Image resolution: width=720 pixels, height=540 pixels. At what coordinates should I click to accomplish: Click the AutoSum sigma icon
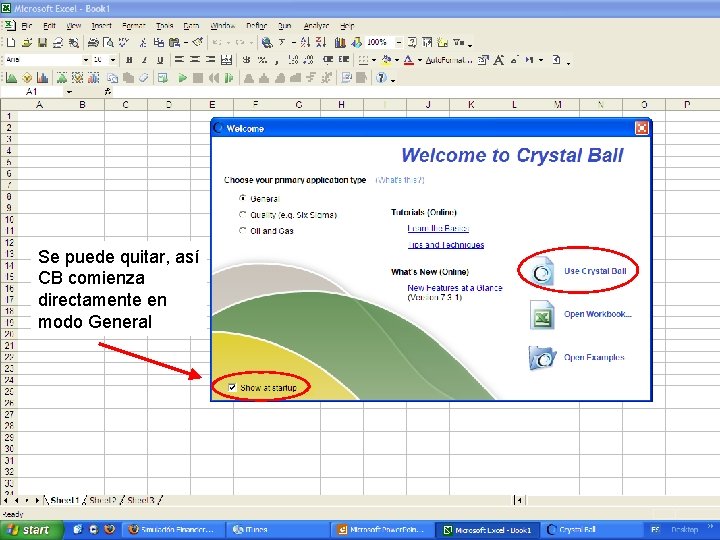281,43
